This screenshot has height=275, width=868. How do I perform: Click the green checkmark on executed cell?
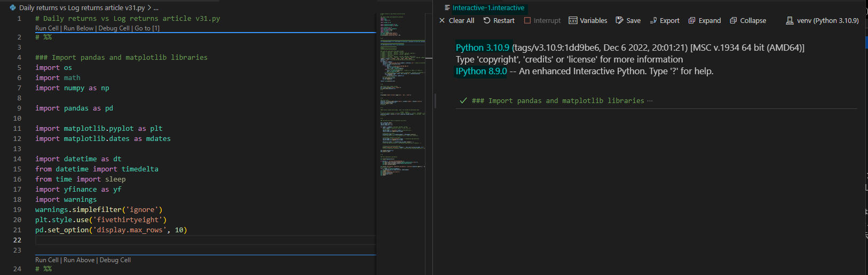463,100
